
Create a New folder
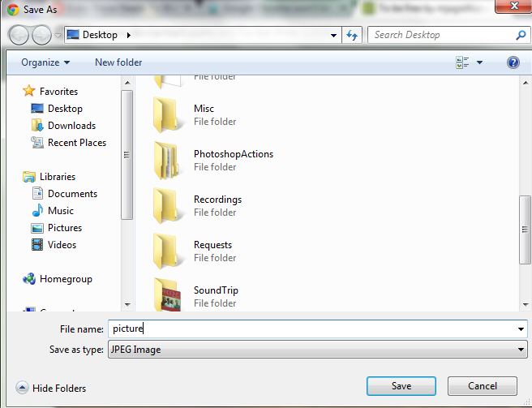[x=118, y=62]
